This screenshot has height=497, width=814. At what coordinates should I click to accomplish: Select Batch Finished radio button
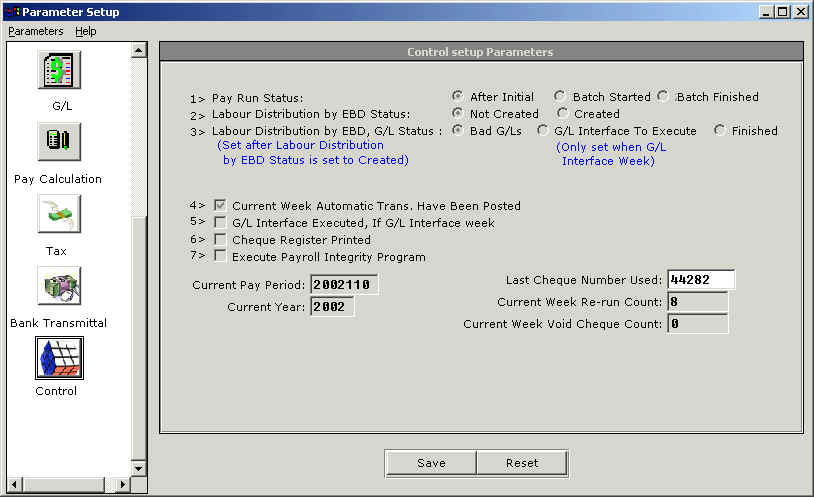pyautogui.click(x=663, y=97)
